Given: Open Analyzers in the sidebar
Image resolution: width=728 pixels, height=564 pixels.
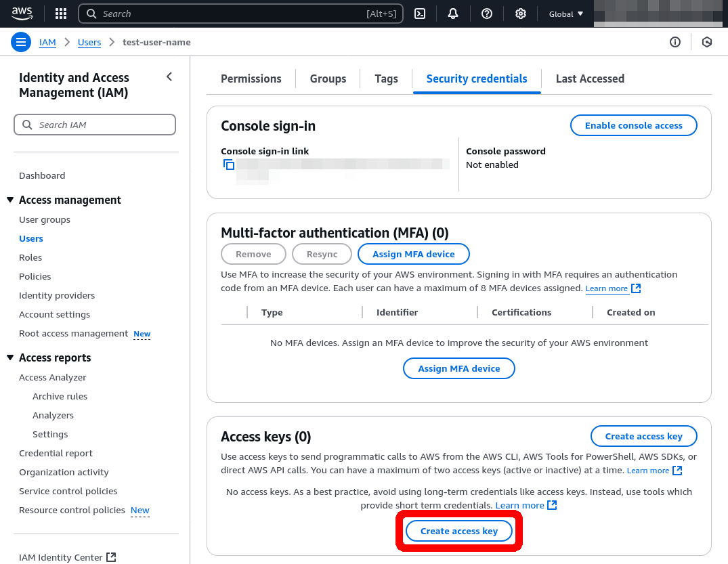Looking at the screenshot, I should pos(53,415).
